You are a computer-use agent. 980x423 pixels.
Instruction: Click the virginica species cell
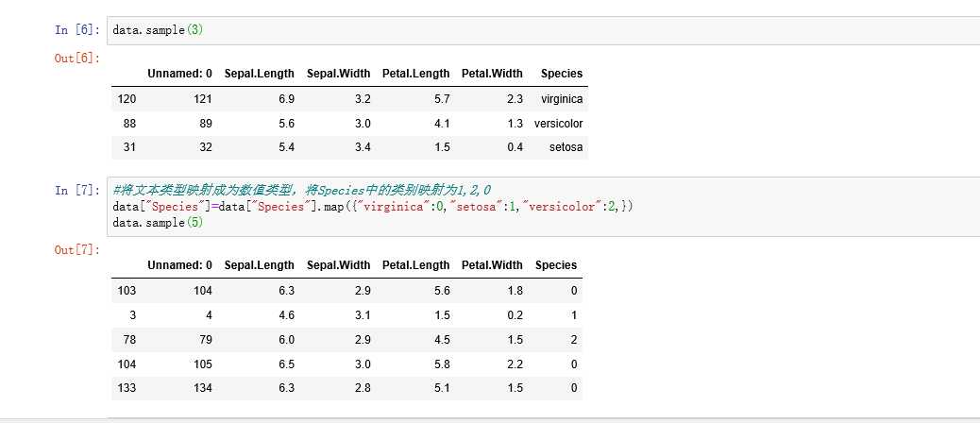[562, 99]
